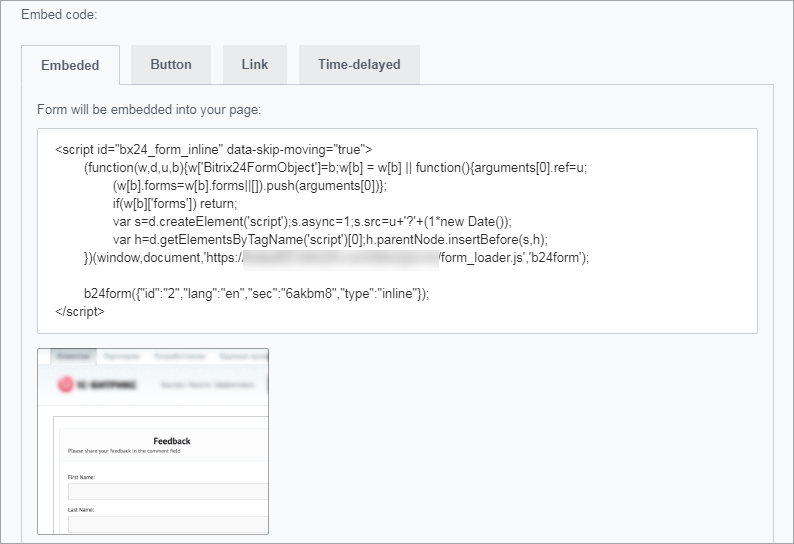Open the Feedback form preview thumbnail

pos(153,441)
